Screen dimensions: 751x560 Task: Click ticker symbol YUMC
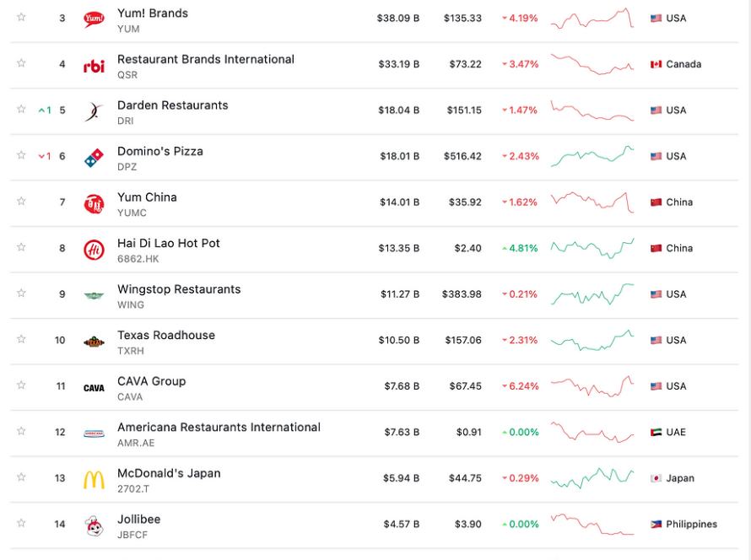pos(132,213)
